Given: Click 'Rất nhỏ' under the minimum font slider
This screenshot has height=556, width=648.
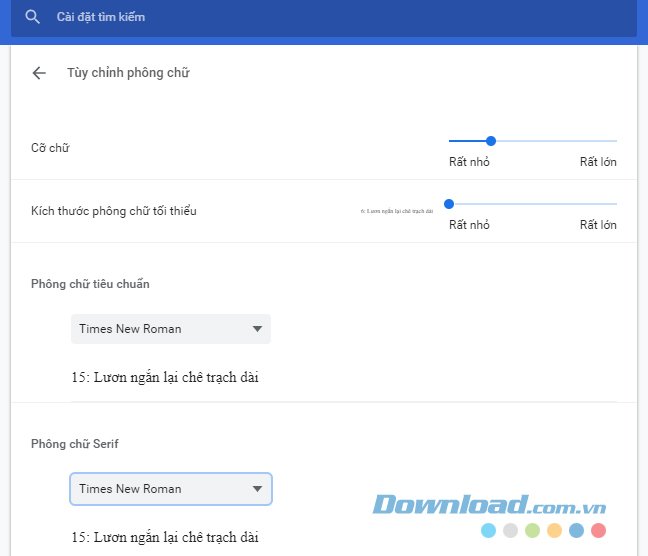Looking at the screenshot, I should (x=469, y=224).
